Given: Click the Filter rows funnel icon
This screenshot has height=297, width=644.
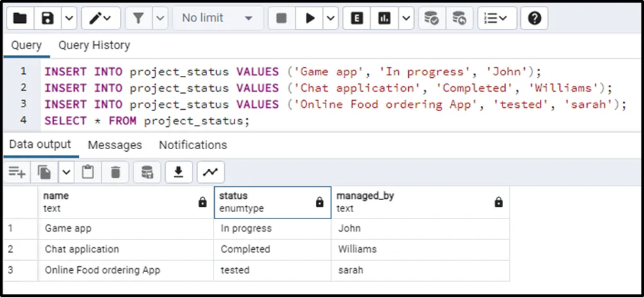Looking at the screenshot, I should coord(138,18).
